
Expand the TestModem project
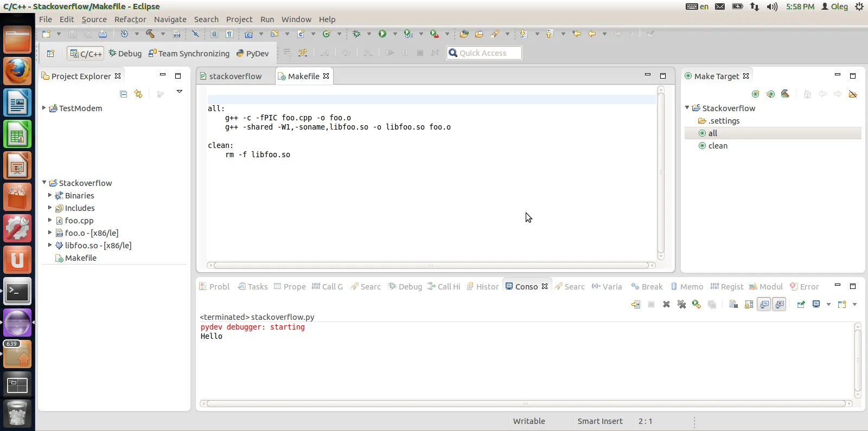click(x=44, y=108)
